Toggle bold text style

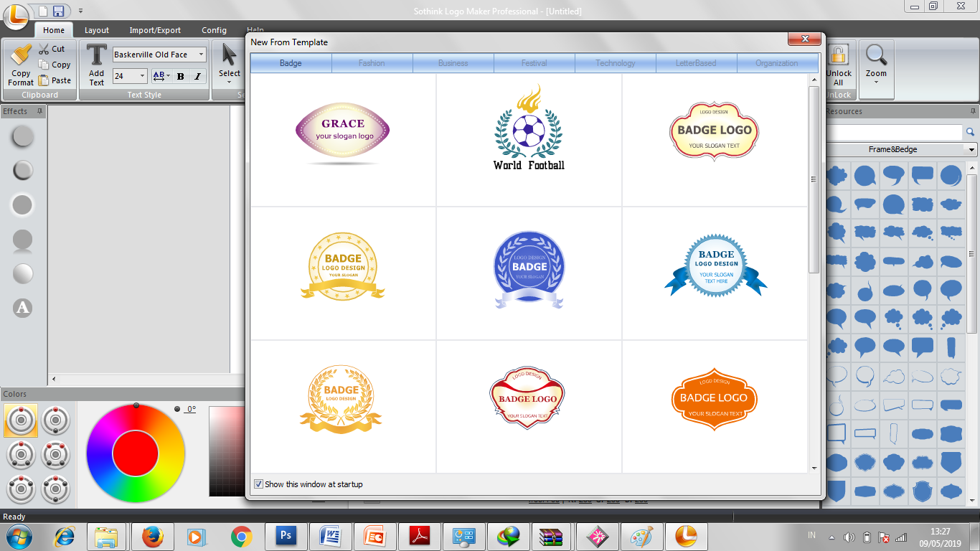click(180, 75)
